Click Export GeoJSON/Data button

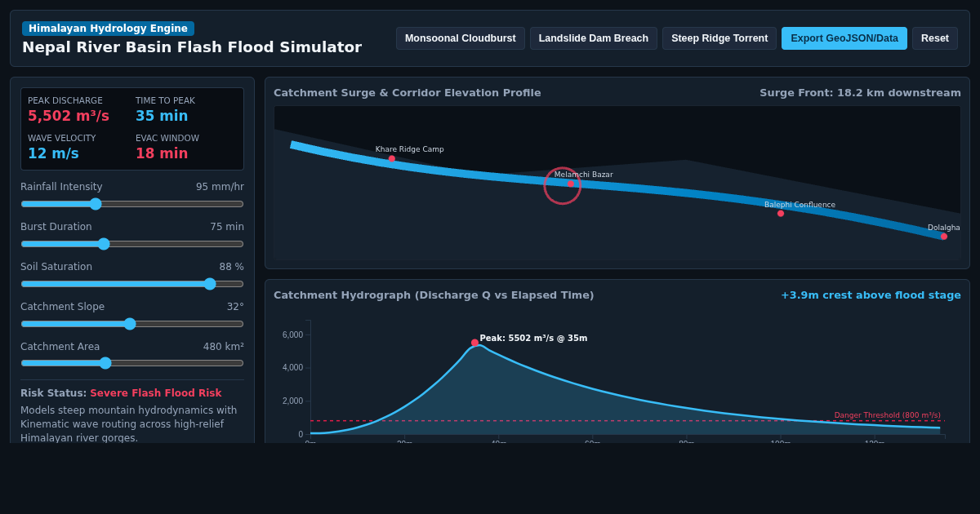(844, 38)
